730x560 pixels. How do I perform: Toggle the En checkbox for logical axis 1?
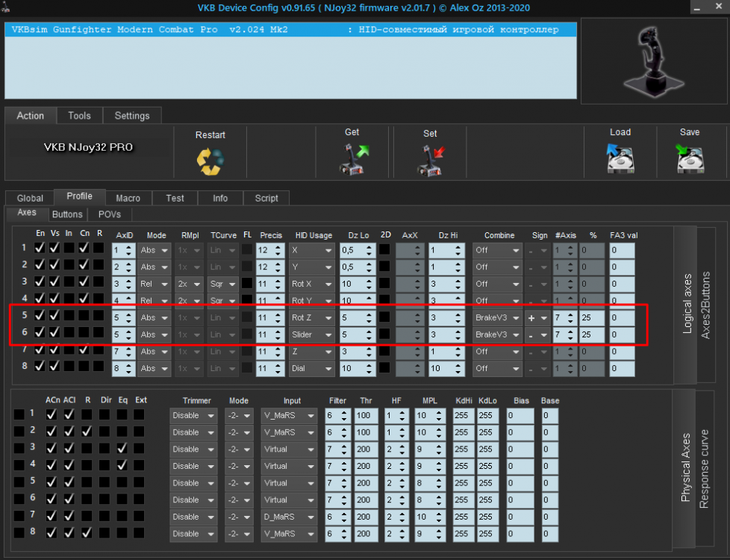(40, 247)
